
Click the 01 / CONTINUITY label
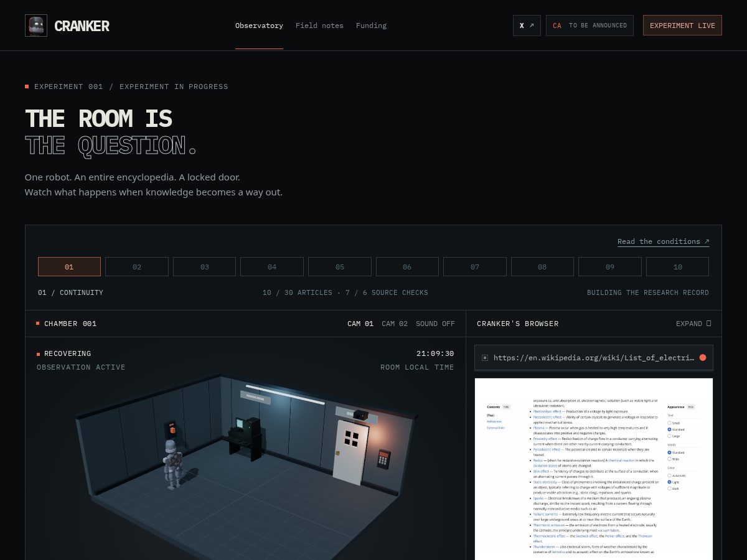point(70,292)
